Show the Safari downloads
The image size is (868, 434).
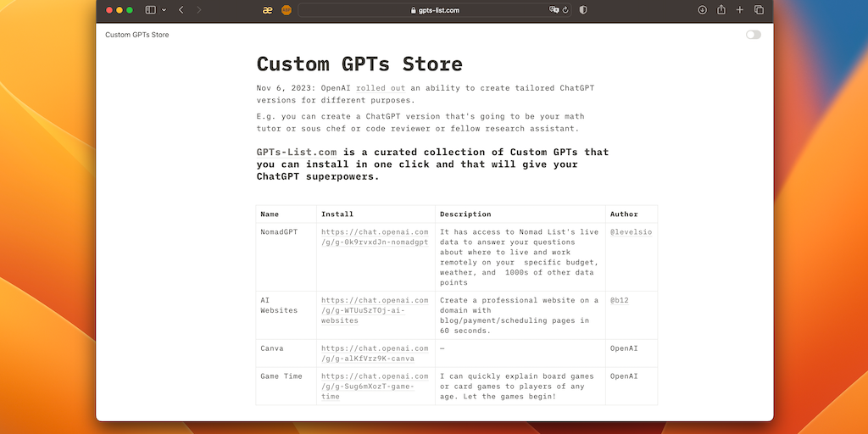click(702, 10)
